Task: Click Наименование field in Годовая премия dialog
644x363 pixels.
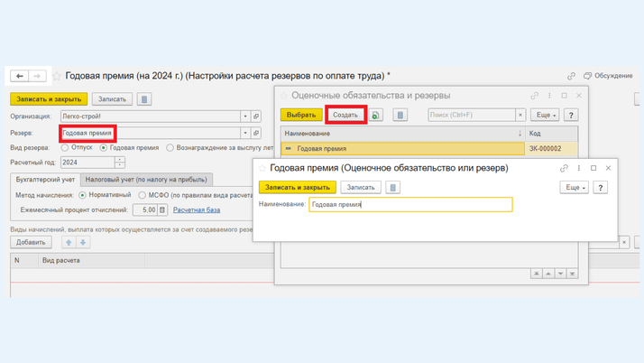Action: 410,205
